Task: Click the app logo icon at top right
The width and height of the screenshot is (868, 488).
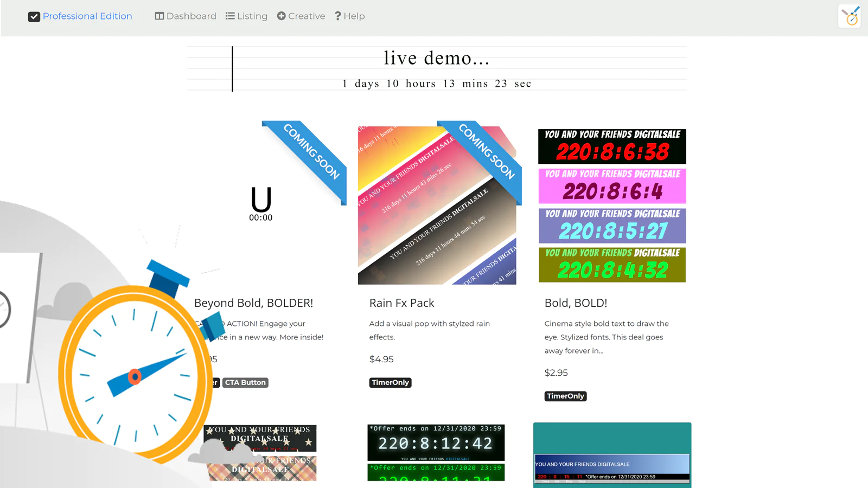Action: pos(850,16)
